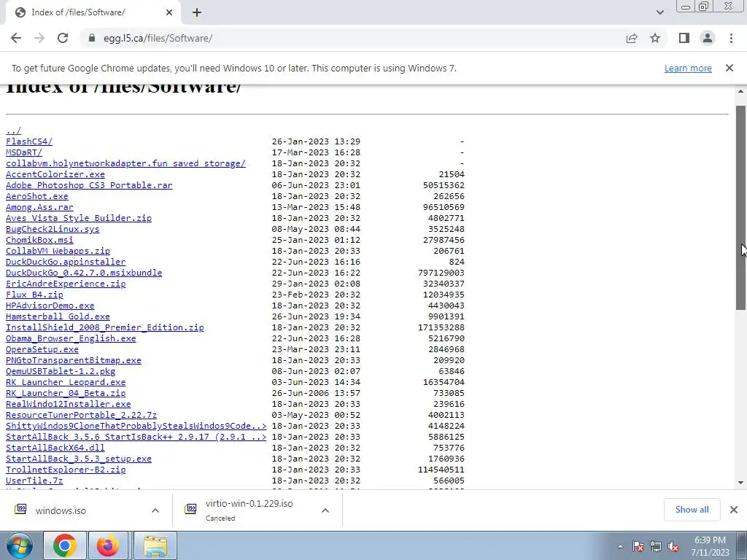Download BugCheck2Linux.sys
This screenshot has width=747, height=560.
point(53,229)
